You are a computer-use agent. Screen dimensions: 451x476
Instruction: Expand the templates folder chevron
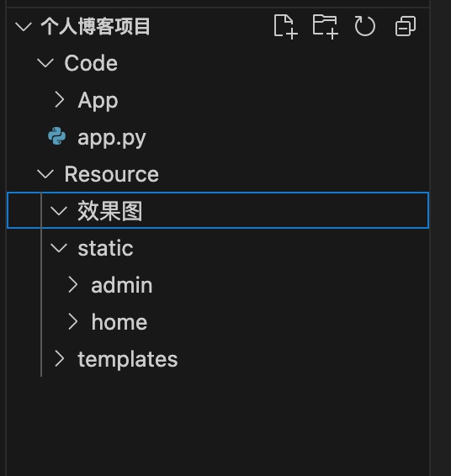(60, 358)
